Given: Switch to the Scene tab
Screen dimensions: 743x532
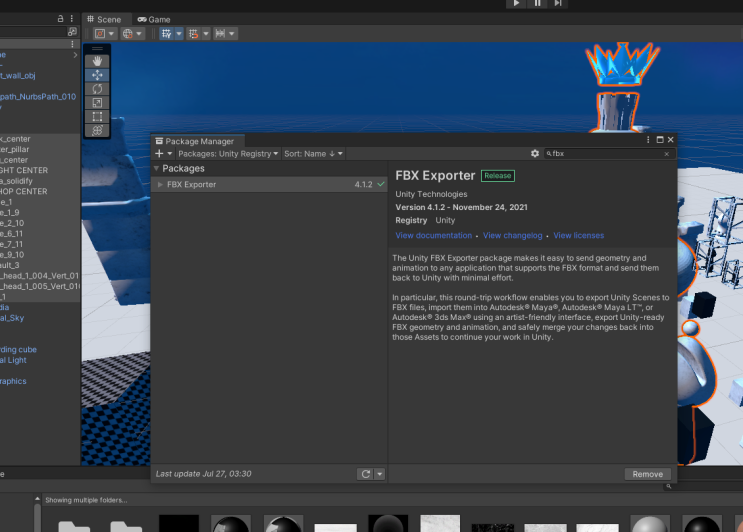Looking at the screenshot, I should pos(104,19).
